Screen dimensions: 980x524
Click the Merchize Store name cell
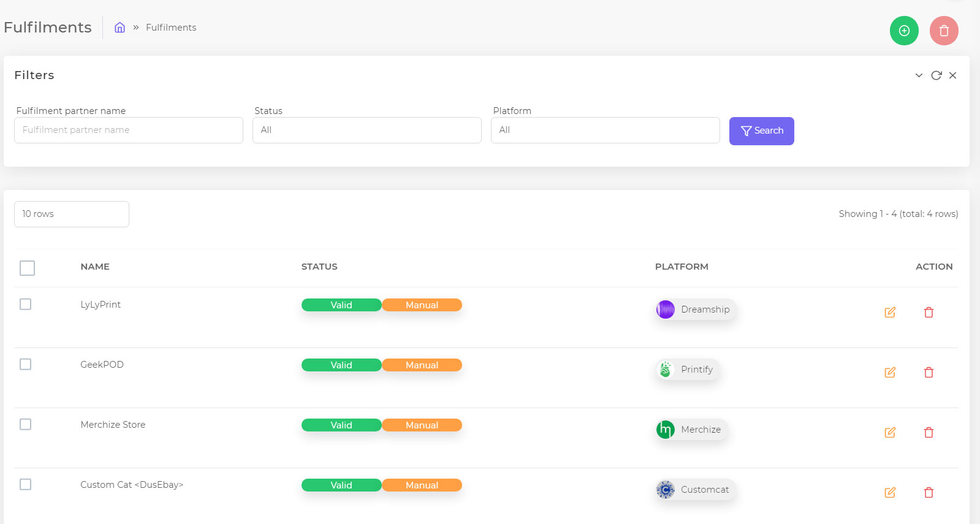[x=113, y=425]
